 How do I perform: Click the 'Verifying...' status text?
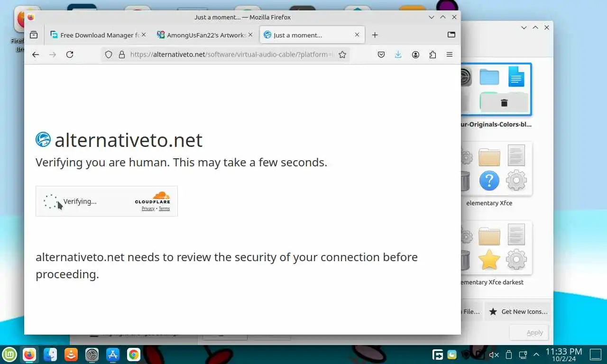coord(80,201)
